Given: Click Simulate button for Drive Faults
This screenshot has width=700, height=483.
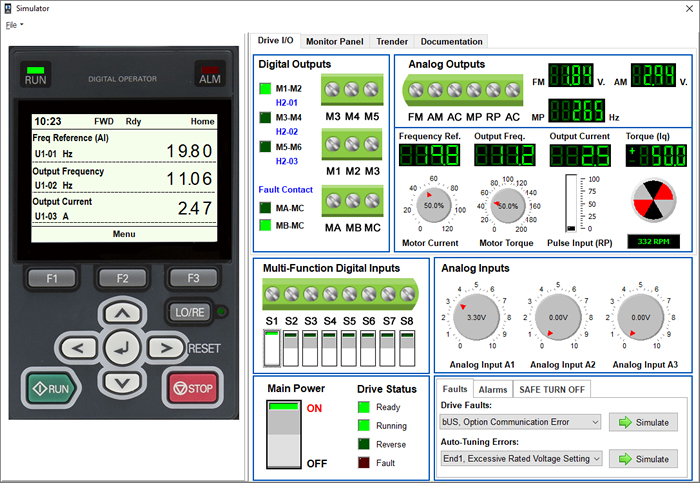Looking at the screenshot, I should [x=643, y=422].
